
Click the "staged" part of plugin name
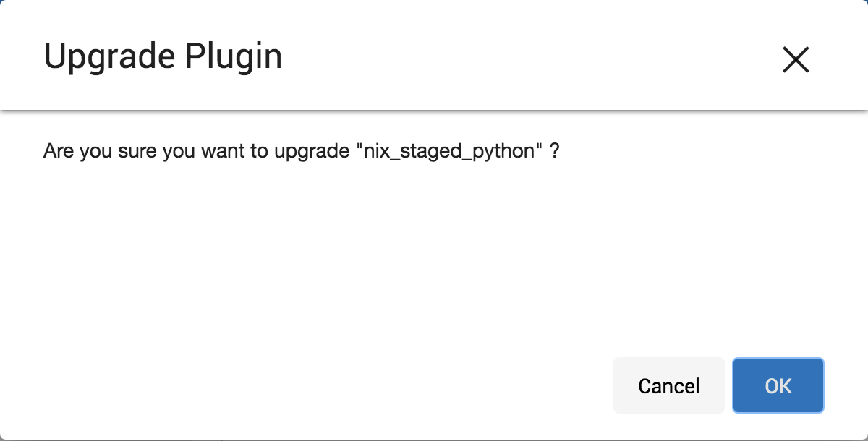point(431,153)
